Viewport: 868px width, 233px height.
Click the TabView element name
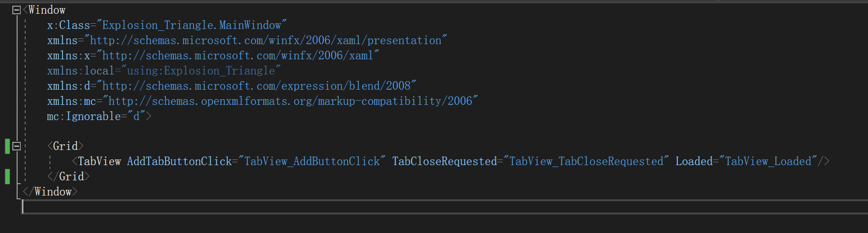click(x=99, y=161)
